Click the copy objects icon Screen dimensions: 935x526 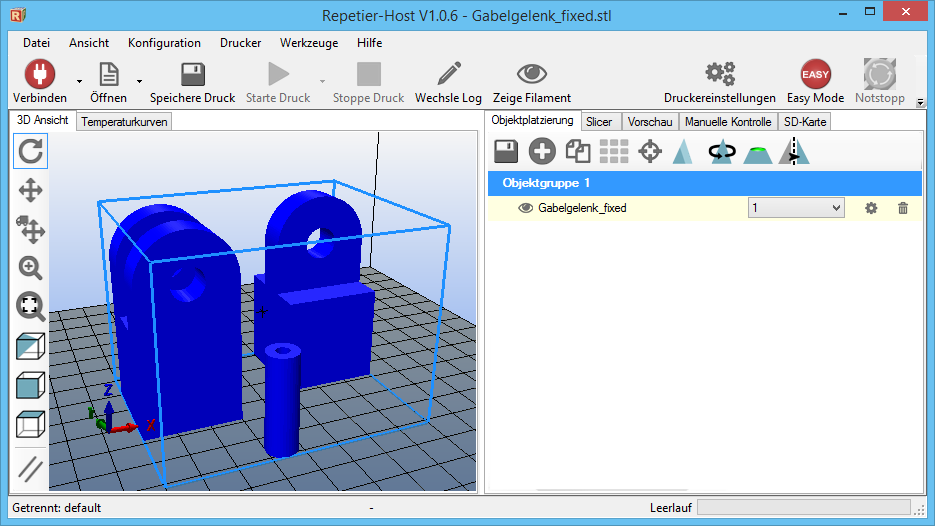coord(578,151)
